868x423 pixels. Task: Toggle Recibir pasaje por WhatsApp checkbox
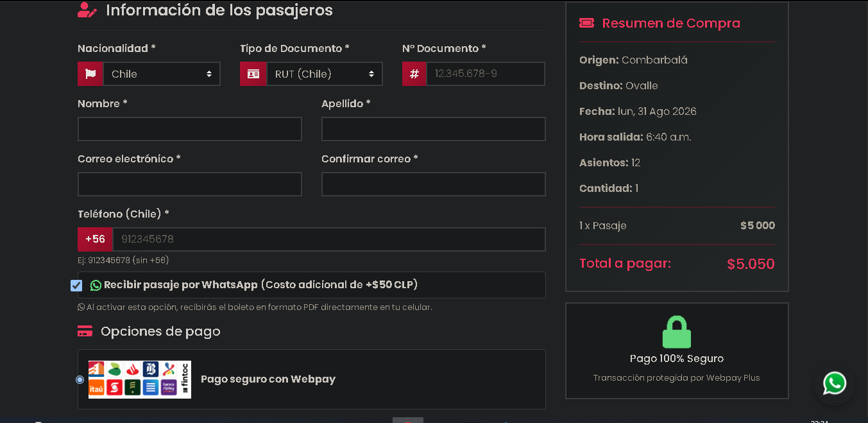[x=76, y=285]
